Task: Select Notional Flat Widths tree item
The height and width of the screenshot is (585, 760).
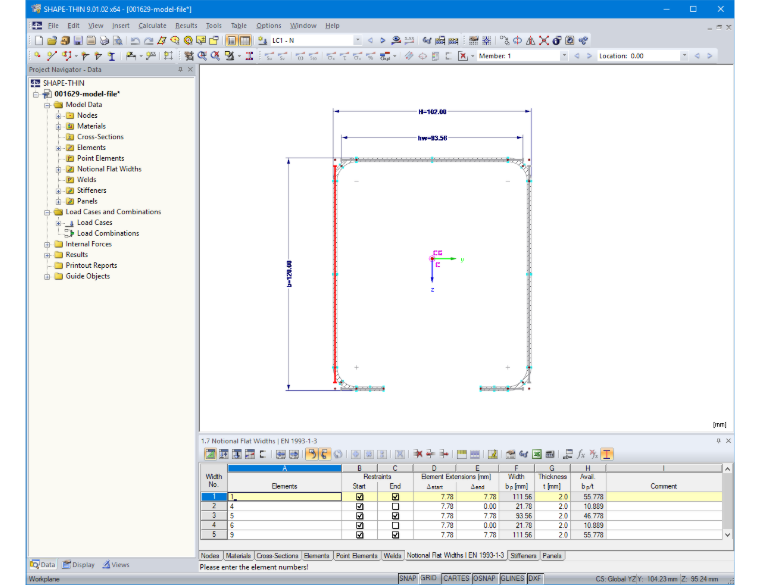Action: [x=109, y=169]
